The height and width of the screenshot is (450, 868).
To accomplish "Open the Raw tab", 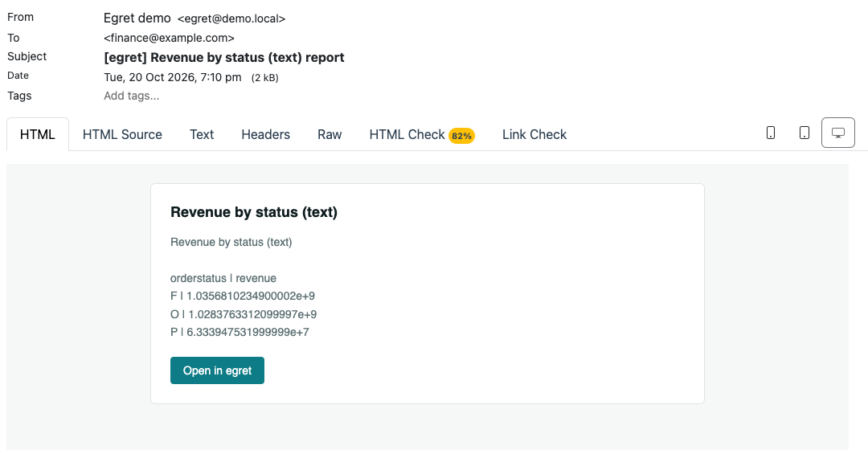I will (x=330, y=134).
